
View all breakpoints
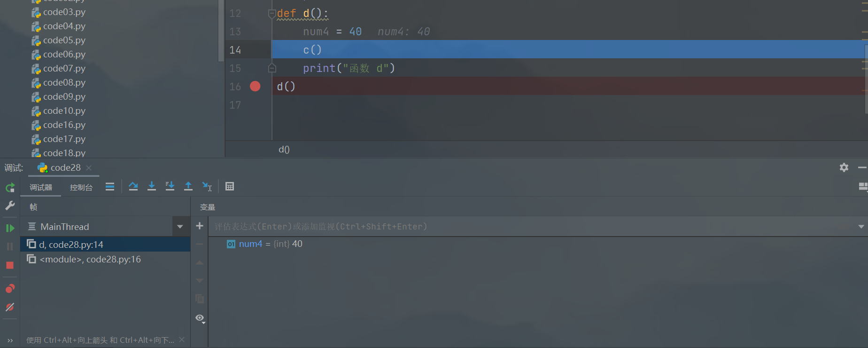(x=10, y=288)
